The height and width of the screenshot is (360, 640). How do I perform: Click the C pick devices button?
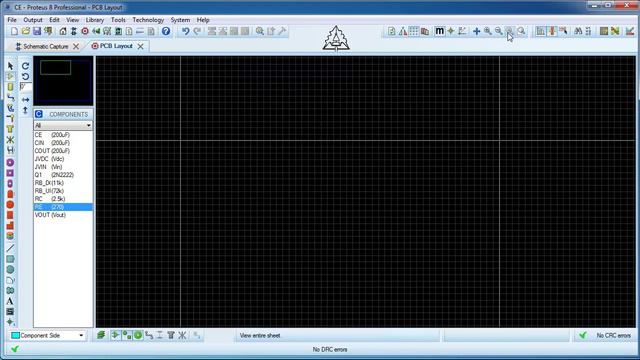pos(39,114)
